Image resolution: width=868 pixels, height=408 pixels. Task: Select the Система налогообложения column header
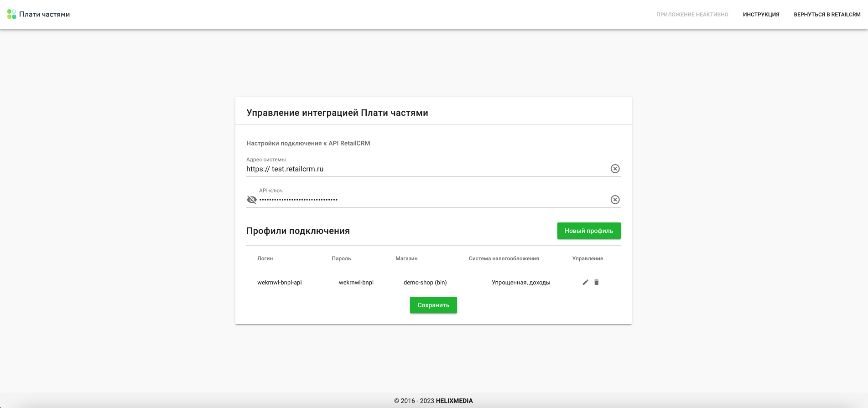[x=504, y=258]
